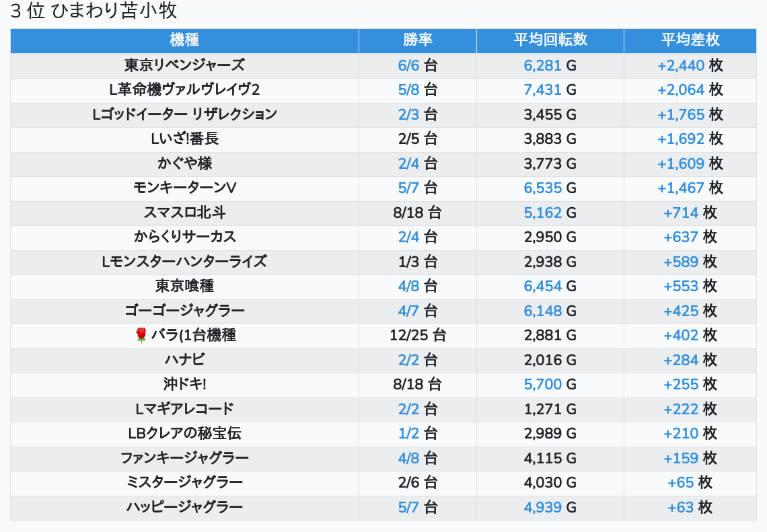Select the 東京リベンジャーズ machine name
Image resolution: width=767 pixels, height=532 pixels.
184,65
